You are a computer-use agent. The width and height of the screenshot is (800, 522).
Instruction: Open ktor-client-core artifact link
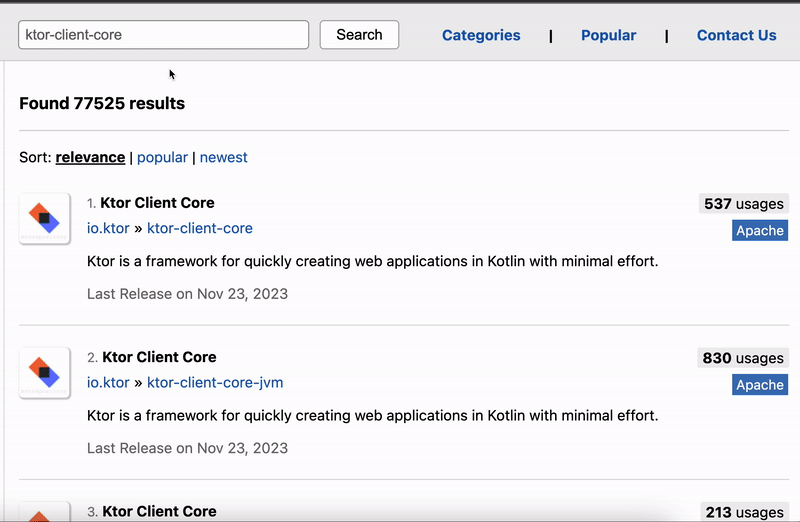pos(200,228)
